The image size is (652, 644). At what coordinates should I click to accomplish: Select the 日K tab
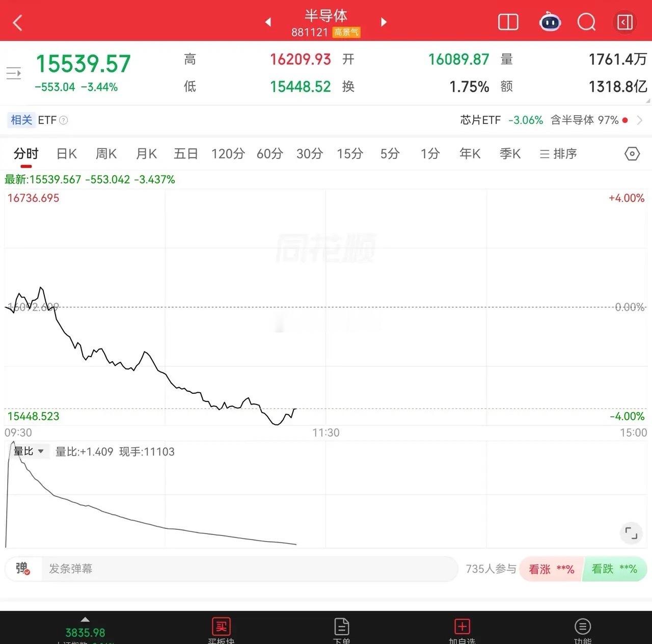[x=66, y=154]
